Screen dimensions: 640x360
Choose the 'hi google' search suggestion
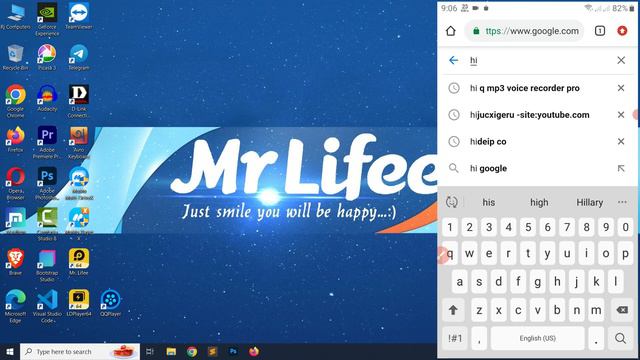click(x=488, y=168)
